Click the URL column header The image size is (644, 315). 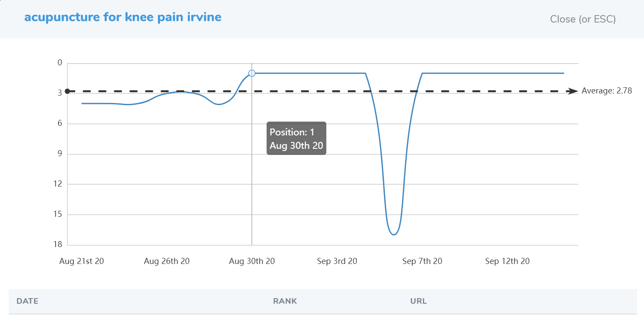pos(418,301)
